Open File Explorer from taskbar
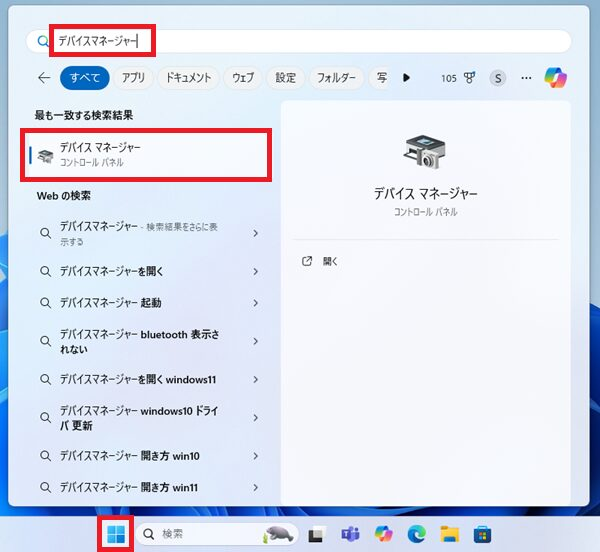Screen dimensions: 600x552 coord(450,534)
